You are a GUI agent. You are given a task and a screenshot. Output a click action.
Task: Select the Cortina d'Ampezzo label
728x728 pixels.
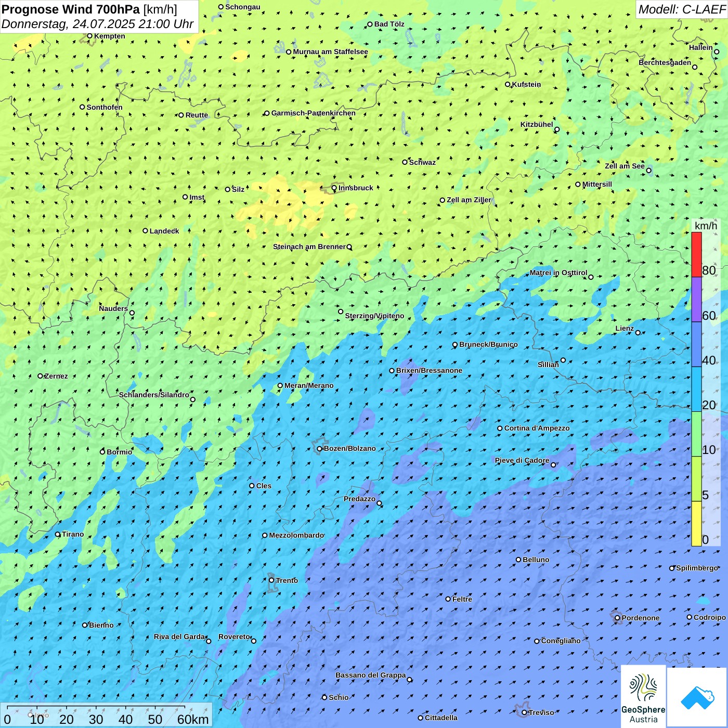pyautogui.click(x=537, y=428)
